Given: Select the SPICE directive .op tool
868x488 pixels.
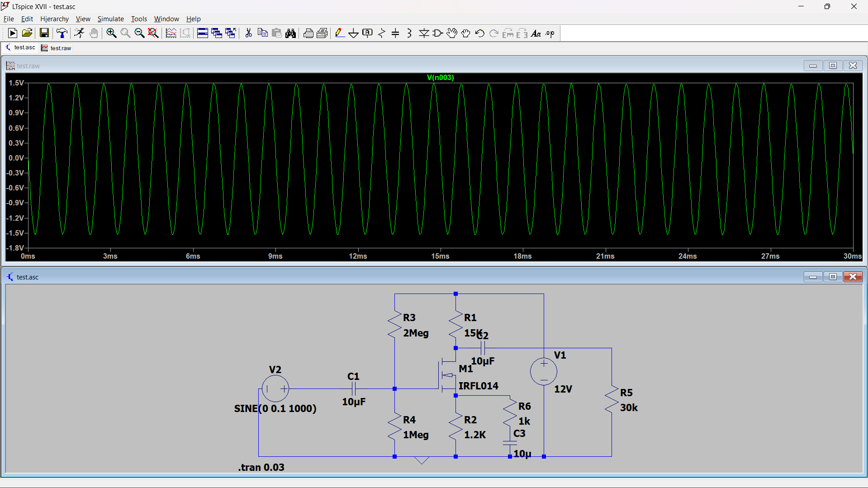Looking at the screenshot, I should [550, 33].
